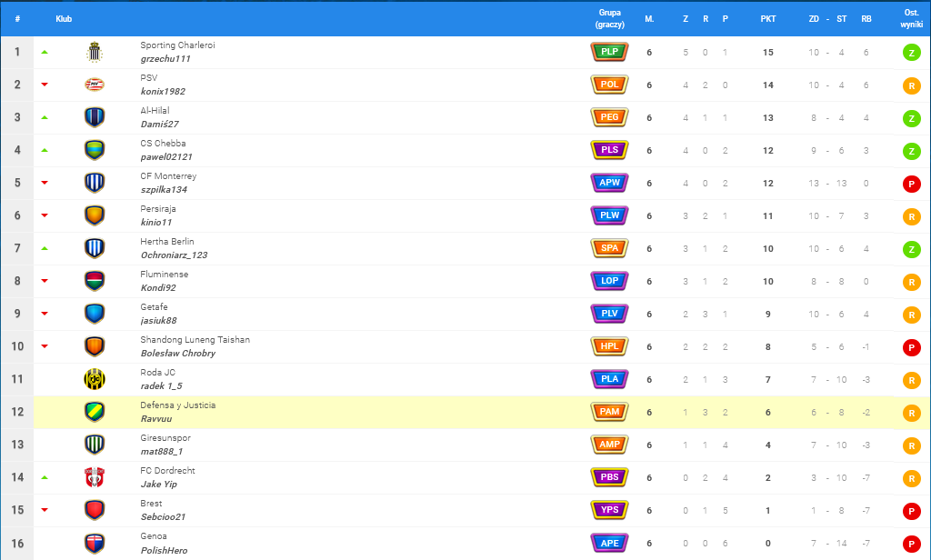The width and height of the screenshot is (931, 560).
Task: Open player profile grzechu111
Action: coord(165,59)
